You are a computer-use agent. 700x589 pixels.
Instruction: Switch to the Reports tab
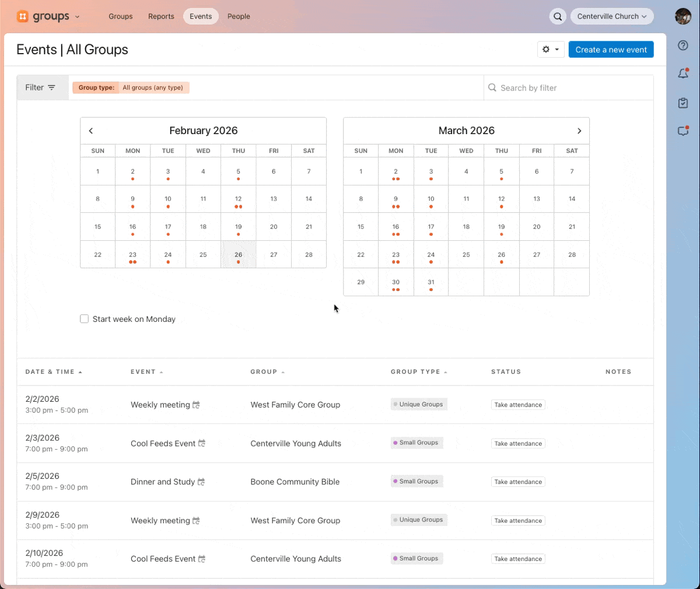point(161,16)
